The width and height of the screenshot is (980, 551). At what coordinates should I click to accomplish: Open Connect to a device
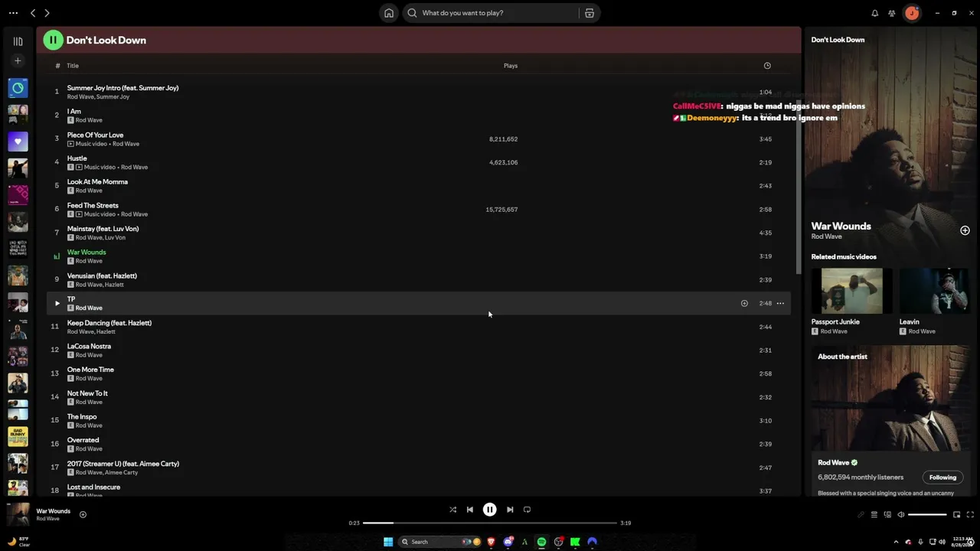[887, 515]
